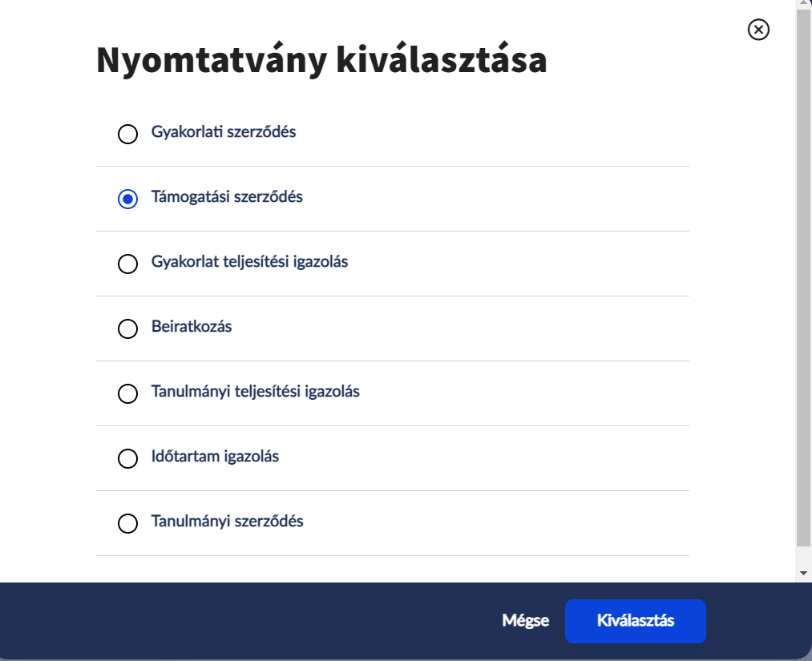Click the Gyakorlat teljesítési igazolás label

pos(249,261)
